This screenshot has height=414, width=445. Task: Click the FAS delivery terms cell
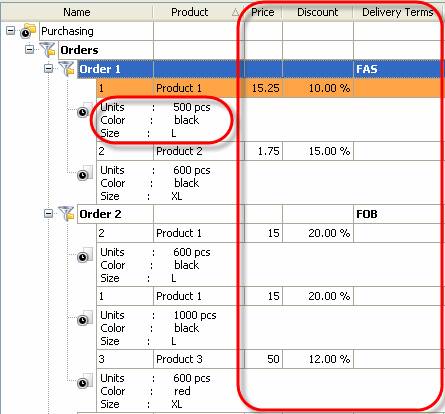pos(397,69)
